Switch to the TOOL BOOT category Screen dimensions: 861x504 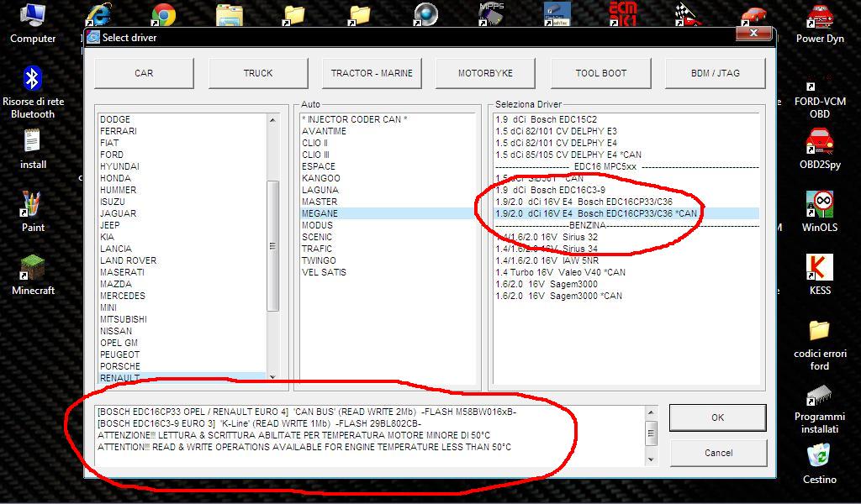pos(600,73)
